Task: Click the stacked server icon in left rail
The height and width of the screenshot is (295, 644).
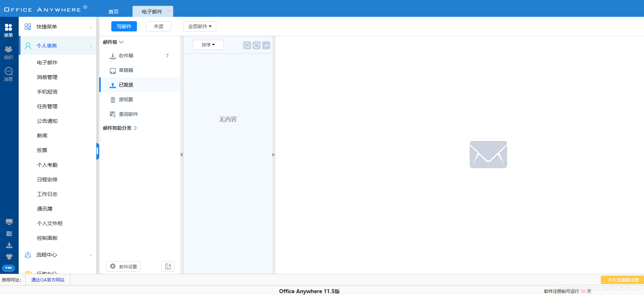Action: 9,234
